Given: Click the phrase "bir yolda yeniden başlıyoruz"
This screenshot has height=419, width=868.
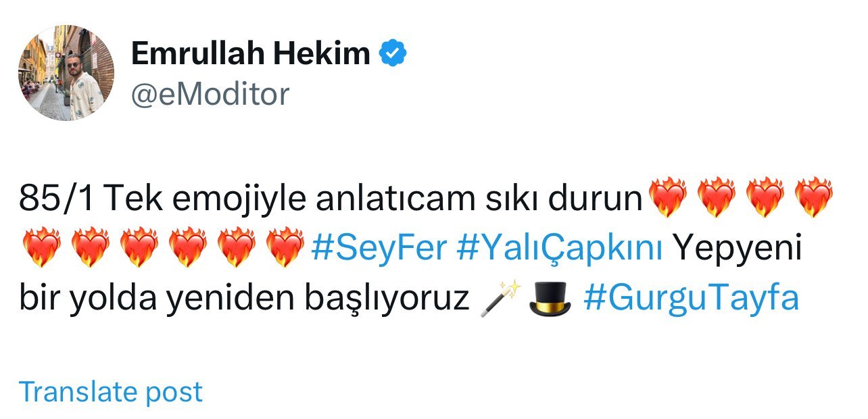Looking at the screenshot, I should tap(244, 298).
